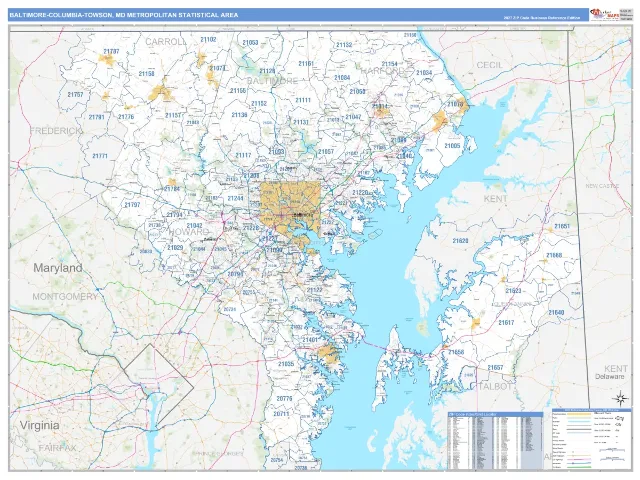640x480 pixels.
Task: Select ZIP code 21620 label
Action: pos(460,241)
